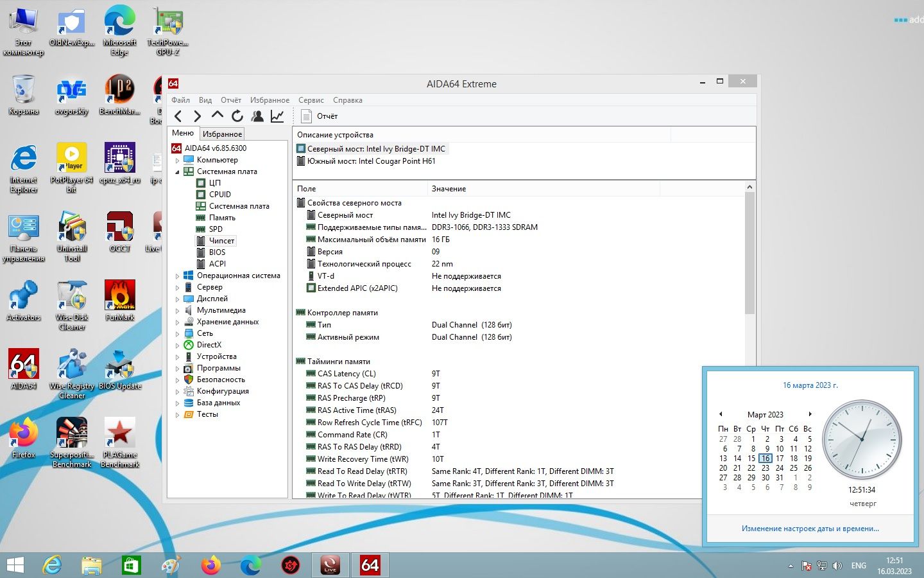The height and width of the screenshot is (578, 924).
Task: Click the Windows Start button
Action: [15, 565]
